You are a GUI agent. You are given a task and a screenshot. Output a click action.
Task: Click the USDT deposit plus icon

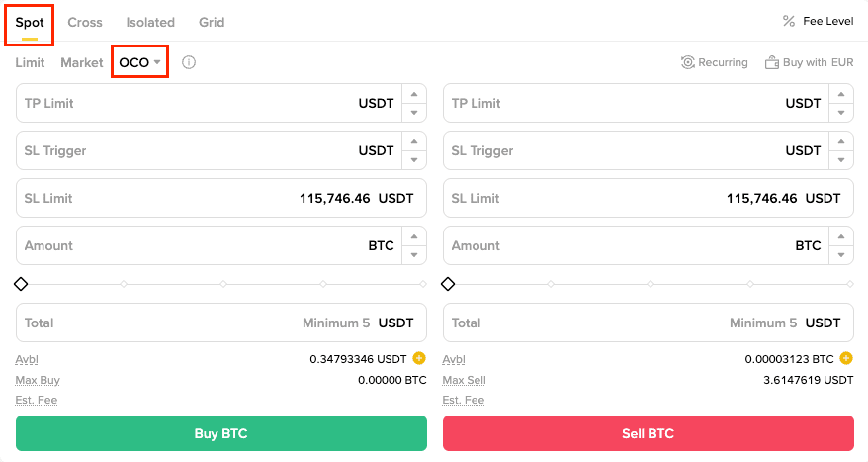[418, 358]
